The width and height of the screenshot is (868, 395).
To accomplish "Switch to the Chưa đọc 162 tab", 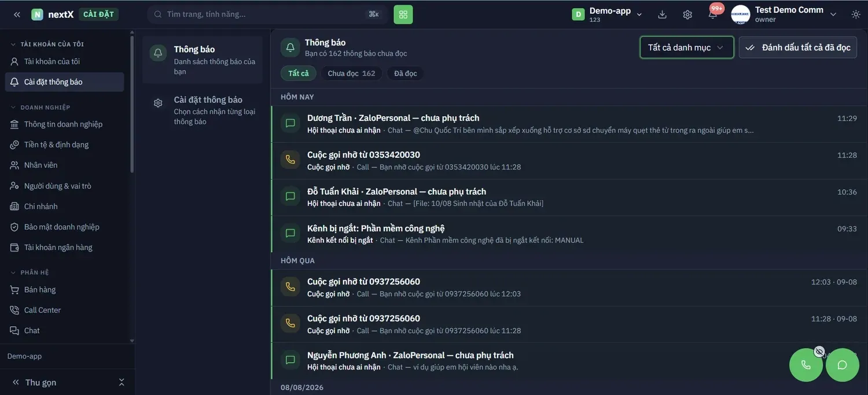I will 351,73.
